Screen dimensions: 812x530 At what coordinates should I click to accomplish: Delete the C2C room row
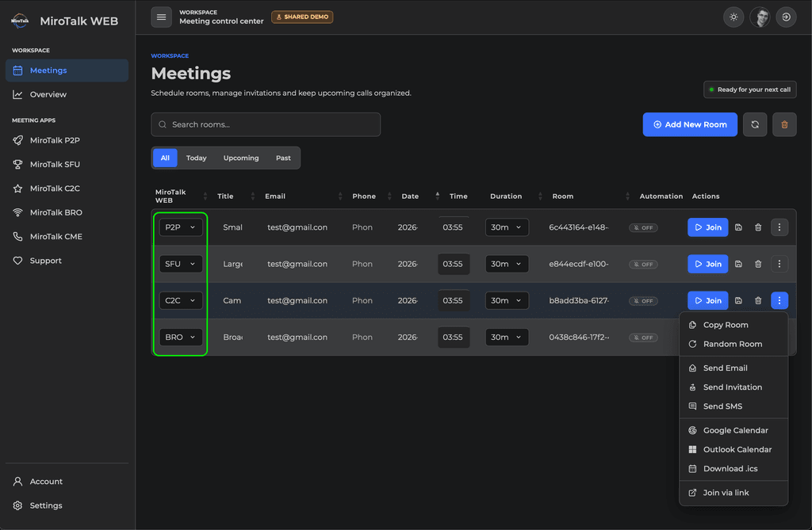click(x=757, y=300)
